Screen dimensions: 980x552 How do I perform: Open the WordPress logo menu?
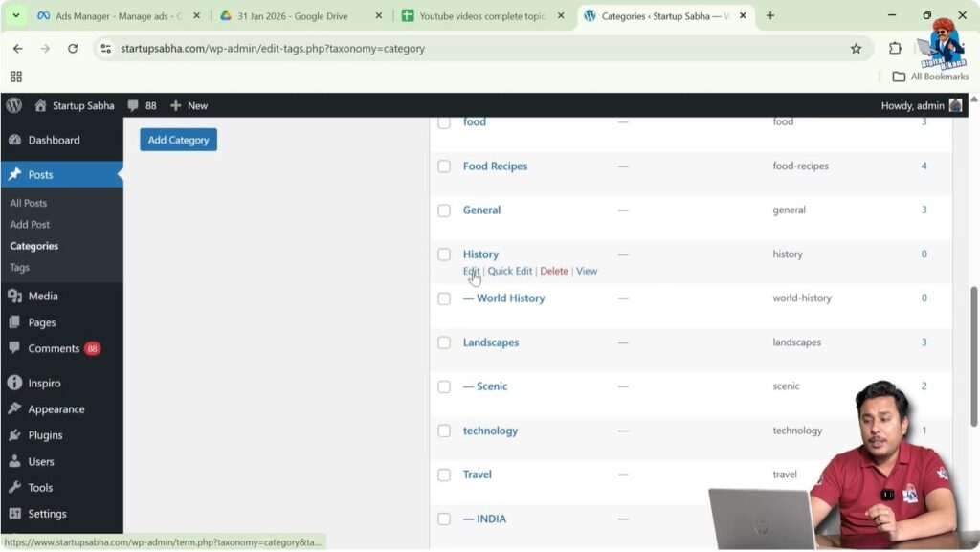click(13, 105)
